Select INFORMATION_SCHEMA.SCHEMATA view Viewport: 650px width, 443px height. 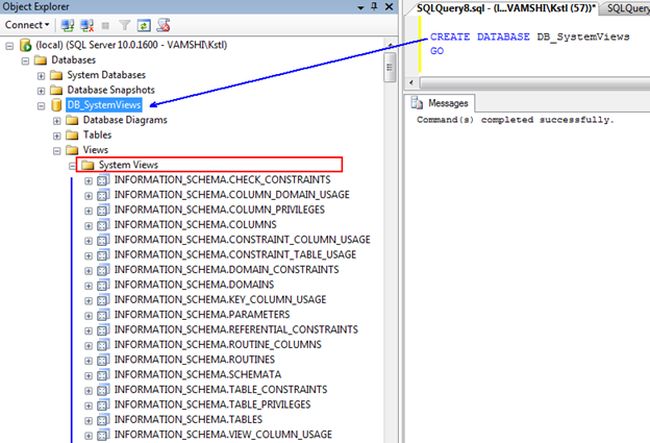point(198,375)
